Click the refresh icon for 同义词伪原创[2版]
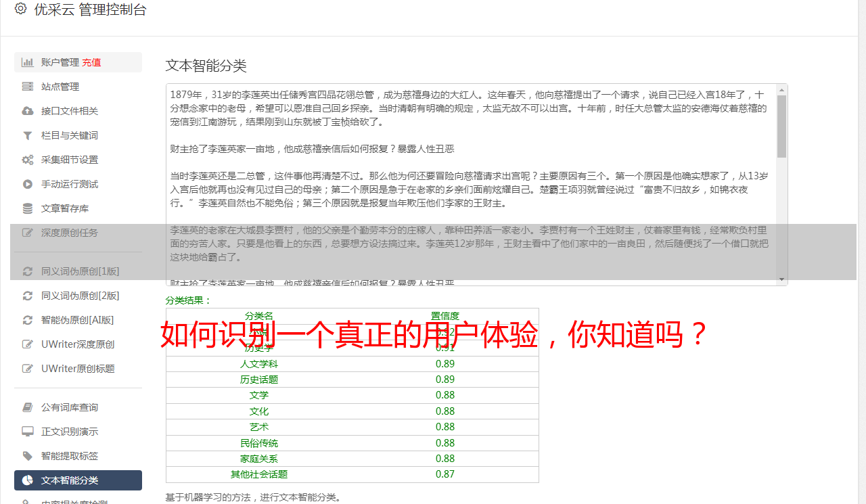 (28, 296)
